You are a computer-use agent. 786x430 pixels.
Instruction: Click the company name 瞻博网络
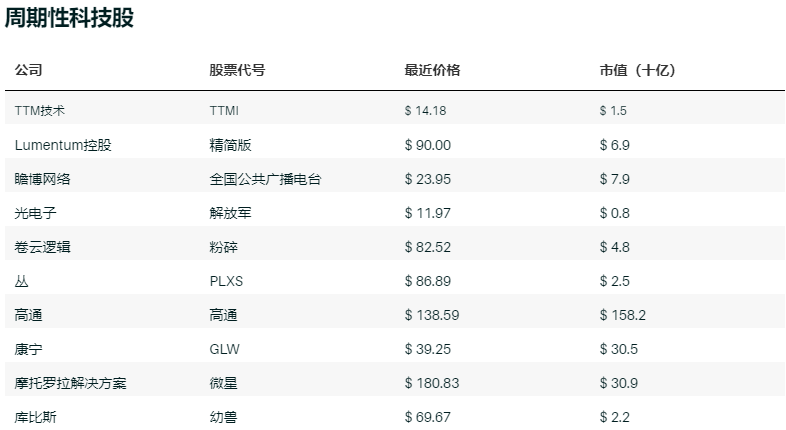[43, 179]
